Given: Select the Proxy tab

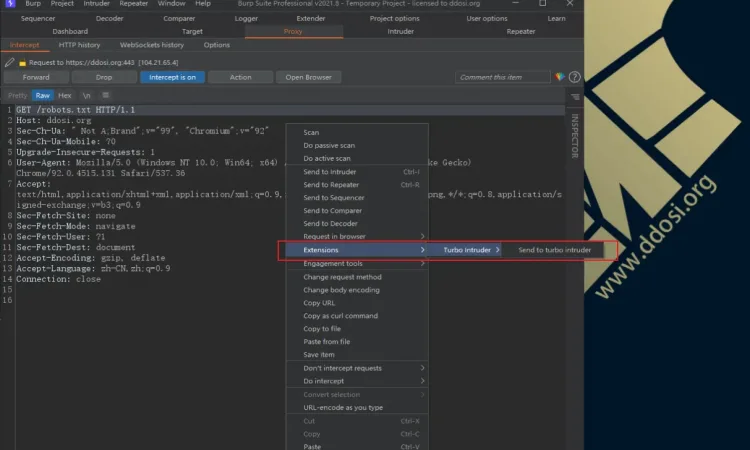Looking at the screenshot, I should pyautogui.click(x=293, y=31).
